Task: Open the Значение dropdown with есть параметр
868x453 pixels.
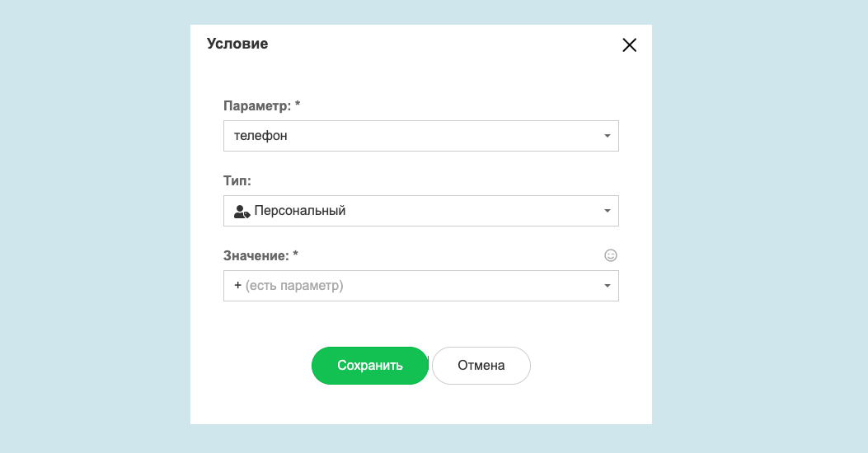Action: [420, 286]
